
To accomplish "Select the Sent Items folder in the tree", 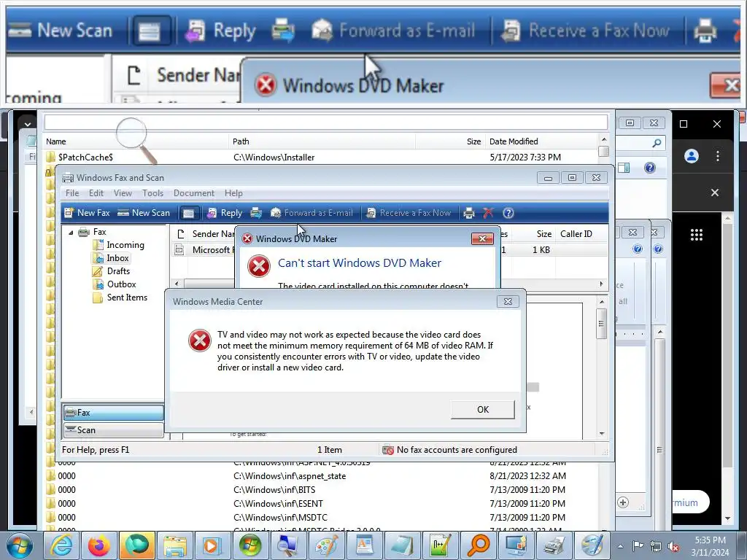I will pos(120,297).
